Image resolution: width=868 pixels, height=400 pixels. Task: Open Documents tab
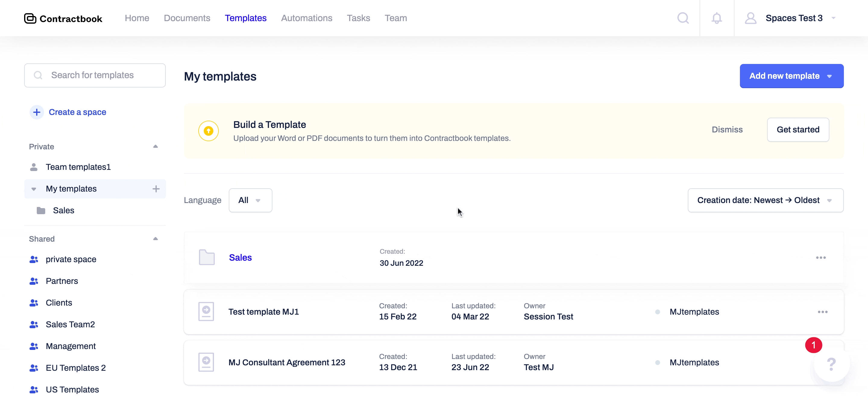click(x=187, y=18)
